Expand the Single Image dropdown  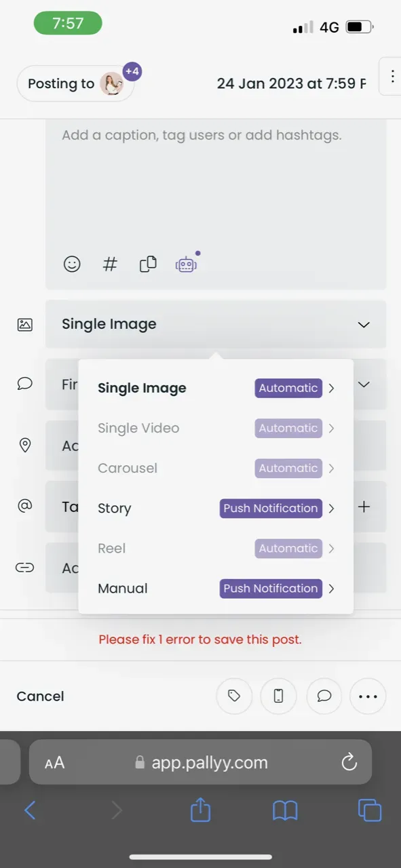point(216,324)
